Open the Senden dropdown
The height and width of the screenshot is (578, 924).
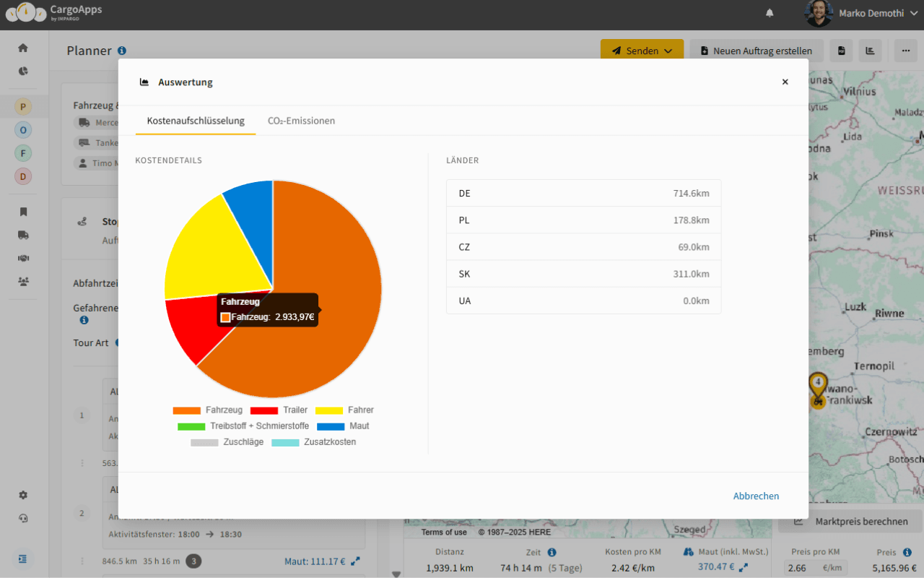tap(642, 51)
